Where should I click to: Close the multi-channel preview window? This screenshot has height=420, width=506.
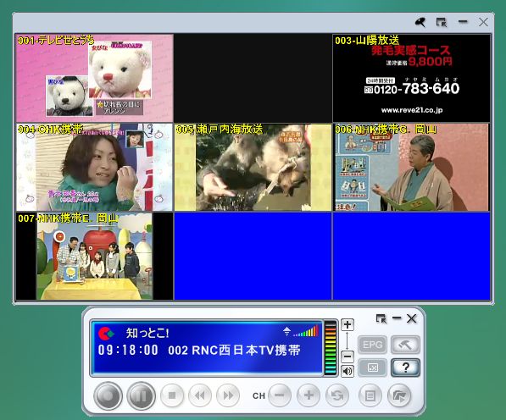pos(483,22)
